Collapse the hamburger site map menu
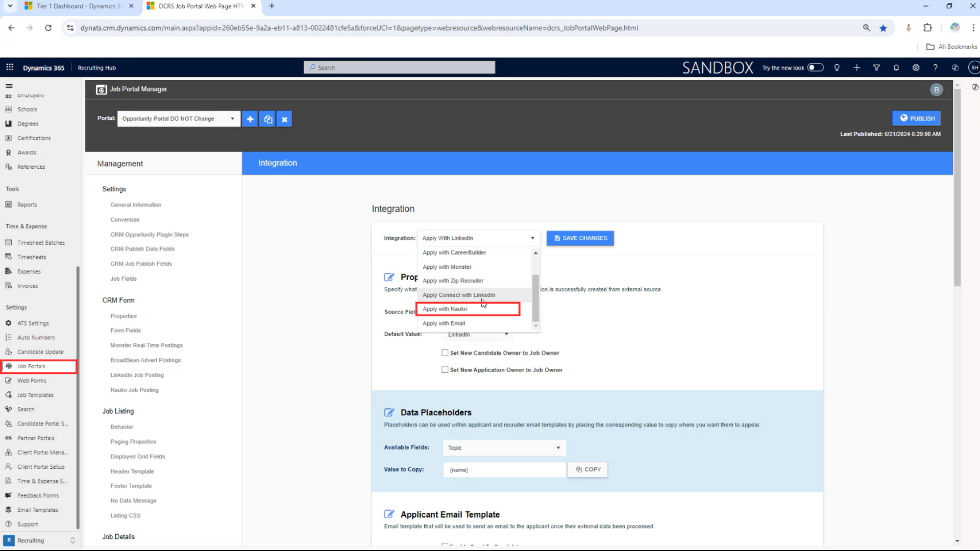980x551 pixels. pyautogui.click(x=9, y=86)
